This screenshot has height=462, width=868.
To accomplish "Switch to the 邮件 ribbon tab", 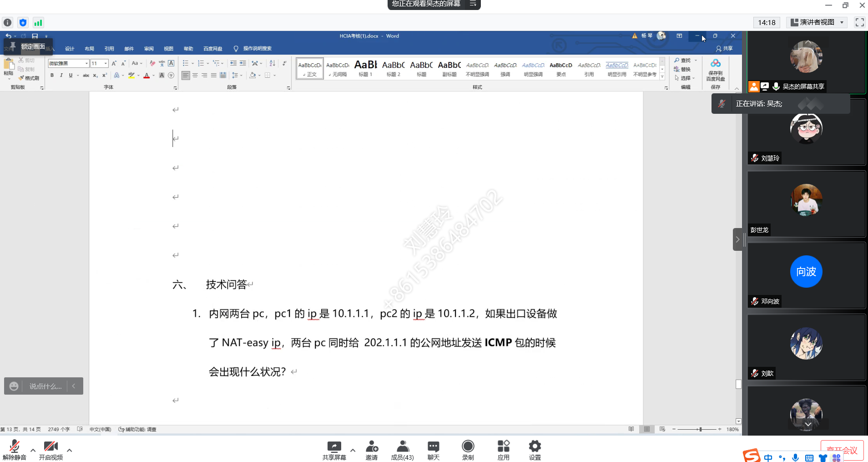I will [x=129, y=49].
